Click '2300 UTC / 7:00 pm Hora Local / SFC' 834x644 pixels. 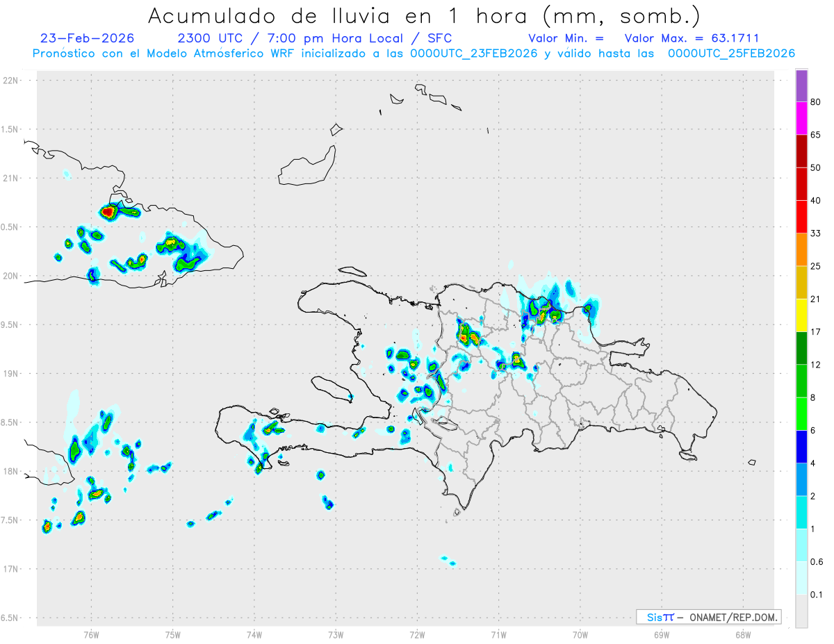tap(315, 38)
